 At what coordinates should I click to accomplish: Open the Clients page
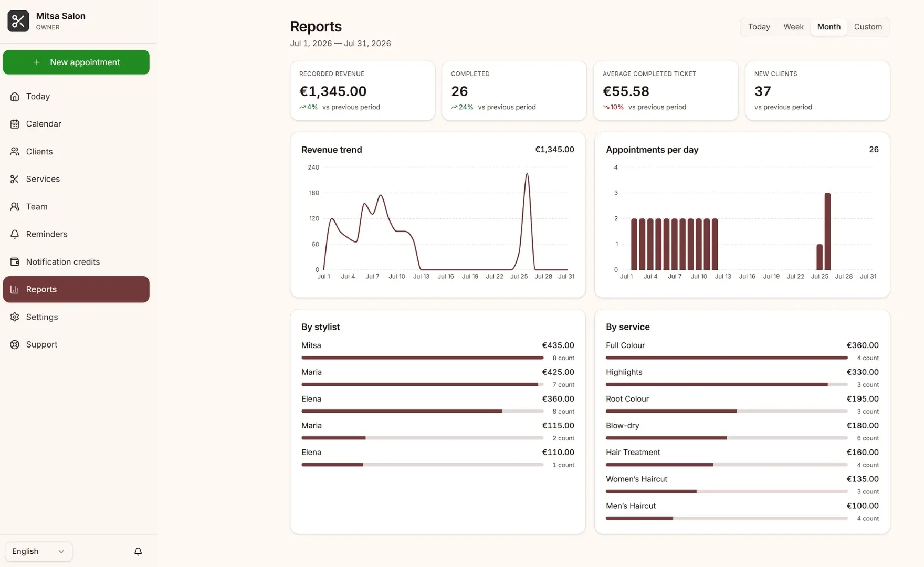(76, 152)
